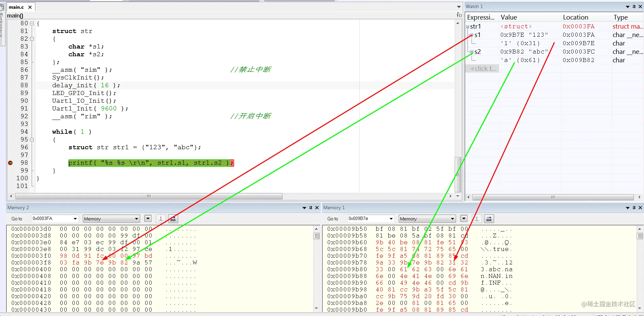Select the Location column header in Watch
The height and width of the screenshot is (316, 644).
pos(586,17)
